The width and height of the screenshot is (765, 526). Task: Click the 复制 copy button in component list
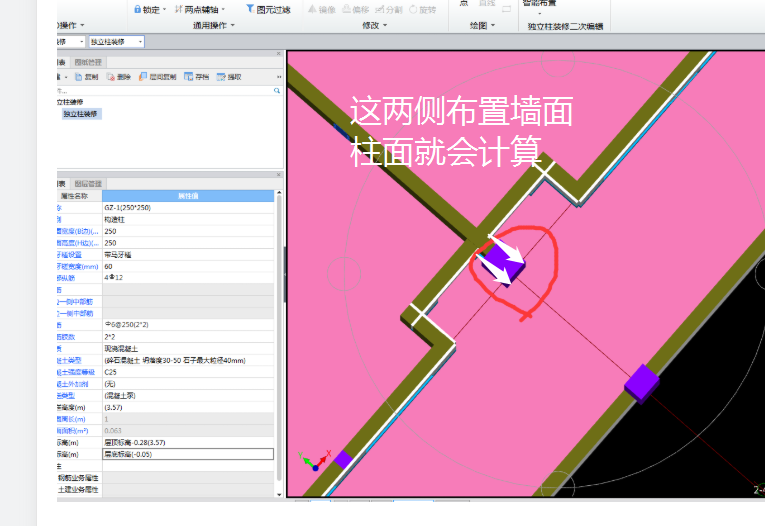pyautogui.click(x=86, y=77)
